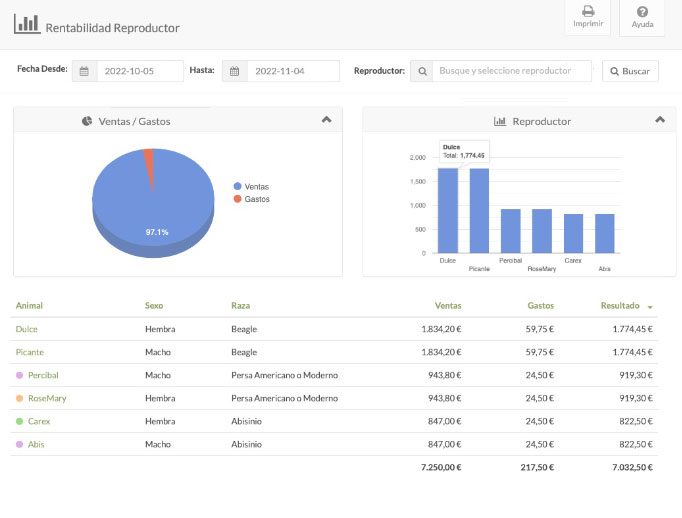This screenshot has width=682, height=518.
Task: Click the calendar icon for Hasta date
Action: click(x=234, y=72)
